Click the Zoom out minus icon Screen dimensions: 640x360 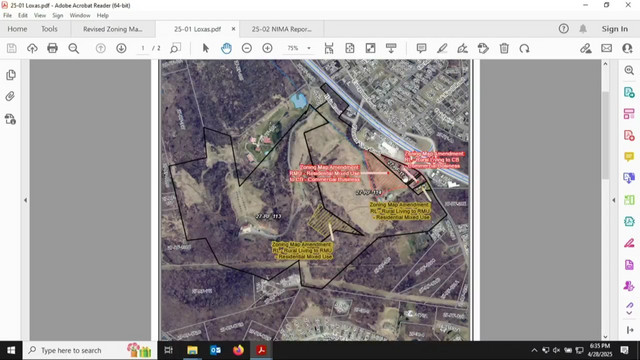click(247, 48)
